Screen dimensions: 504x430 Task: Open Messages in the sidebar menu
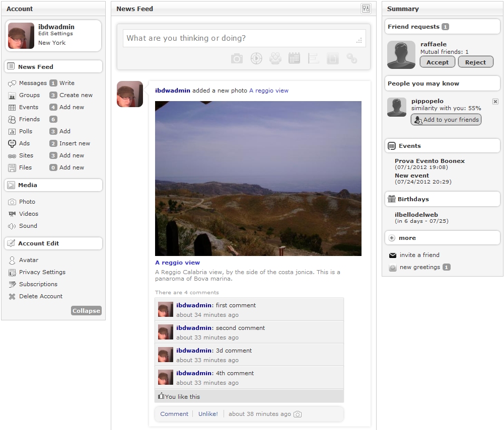point(33,83)
